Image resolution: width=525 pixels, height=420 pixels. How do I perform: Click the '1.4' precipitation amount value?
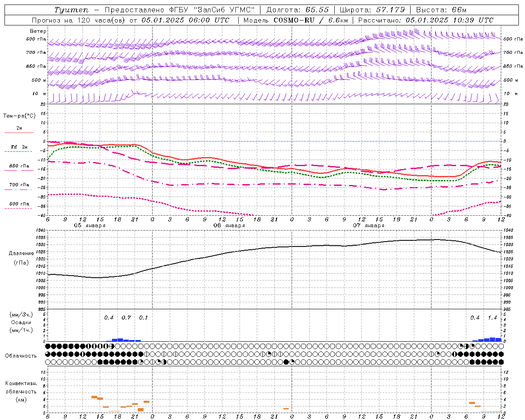pyautogui.click(x=492, y=318)
